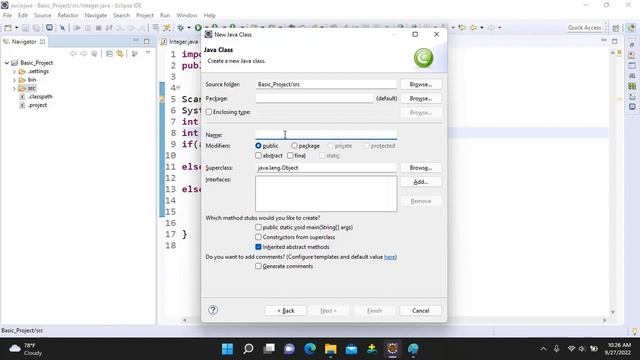Viewport: 640px width, 360px height.
Task: Open the Navigator View Menu triangle
Action: point(148,53)
